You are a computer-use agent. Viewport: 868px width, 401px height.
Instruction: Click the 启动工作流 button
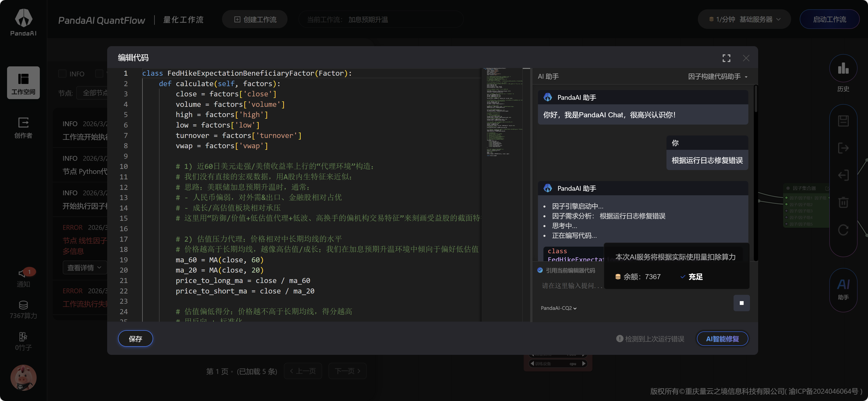click(x=830, y=19)
